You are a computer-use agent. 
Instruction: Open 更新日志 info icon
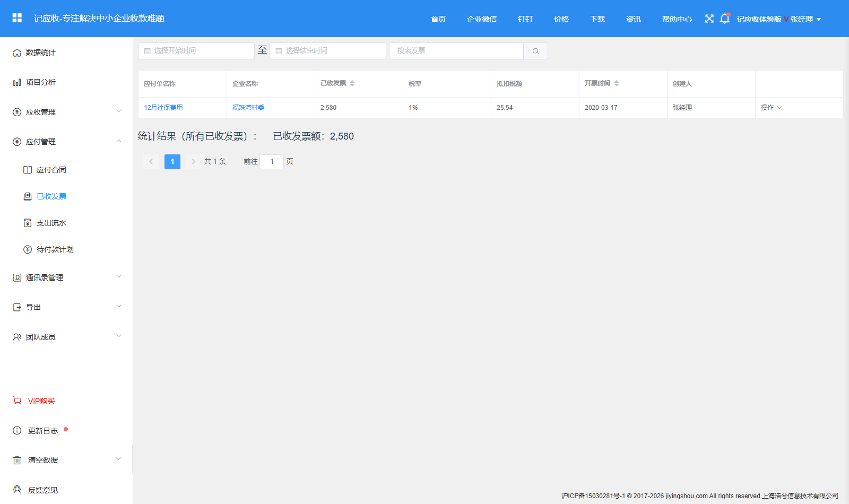17,430
